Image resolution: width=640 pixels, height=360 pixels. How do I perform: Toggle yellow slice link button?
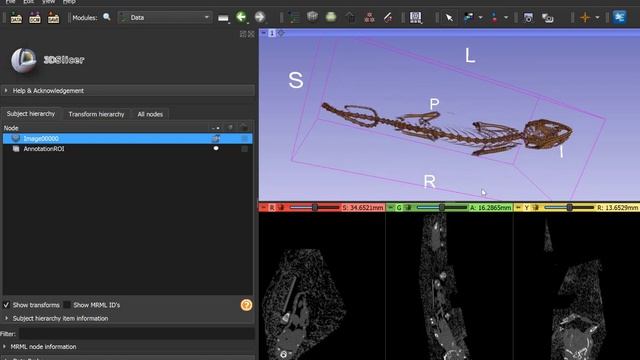coord(536,208)
